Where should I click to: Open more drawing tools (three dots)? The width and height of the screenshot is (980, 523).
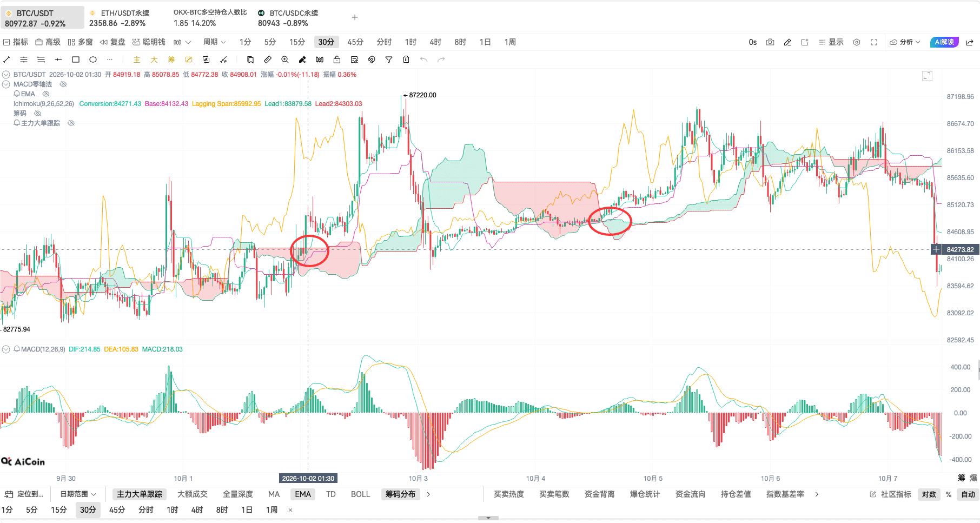point(110,59)
